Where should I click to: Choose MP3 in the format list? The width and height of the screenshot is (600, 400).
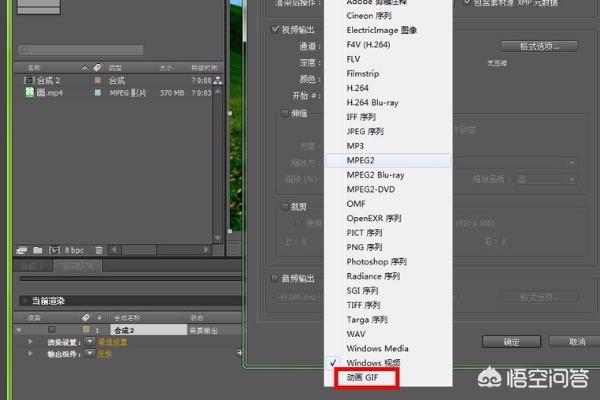click(355, 146)
